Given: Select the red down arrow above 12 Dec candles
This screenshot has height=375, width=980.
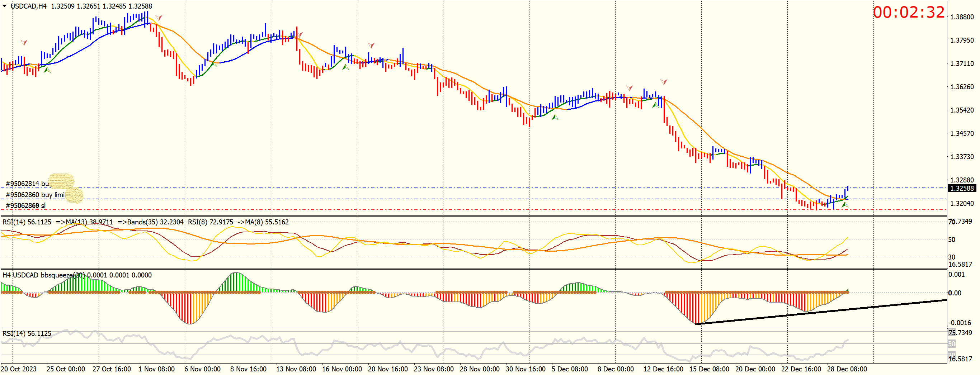Looking at the screenshot, I should [x=664, y=82].
